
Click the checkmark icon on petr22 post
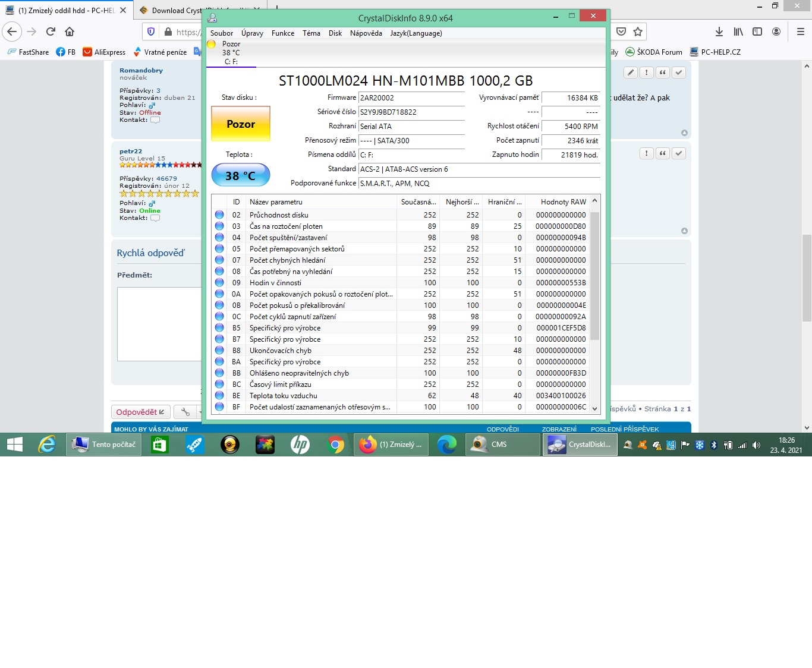click(679, 153)
